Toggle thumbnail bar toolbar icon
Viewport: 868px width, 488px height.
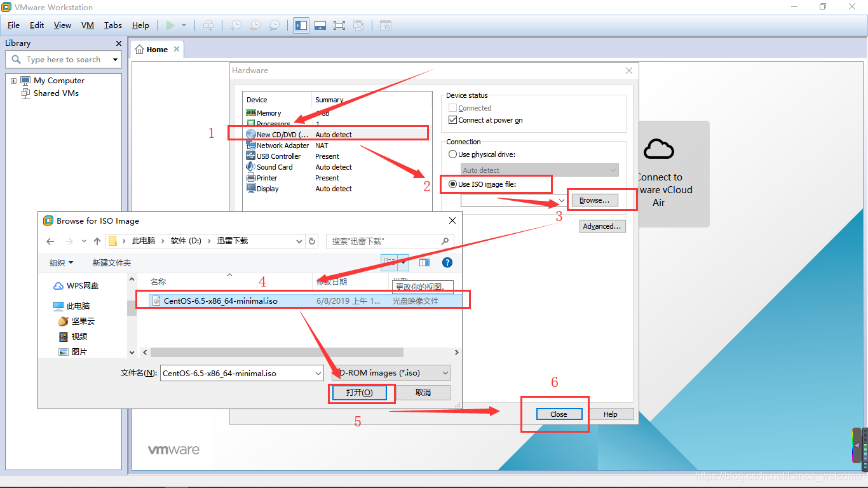pos(320,25)
